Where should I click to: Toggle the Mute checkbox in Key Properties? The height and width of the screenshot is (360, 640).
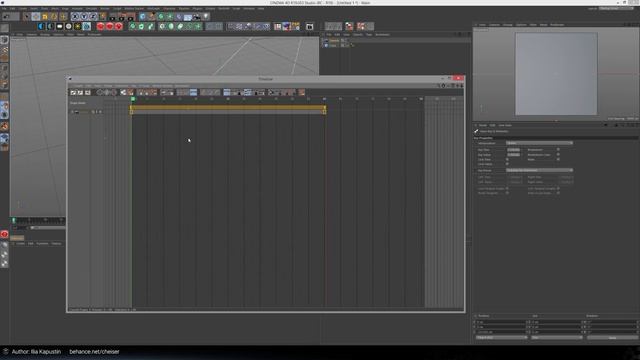pos(558,160)
